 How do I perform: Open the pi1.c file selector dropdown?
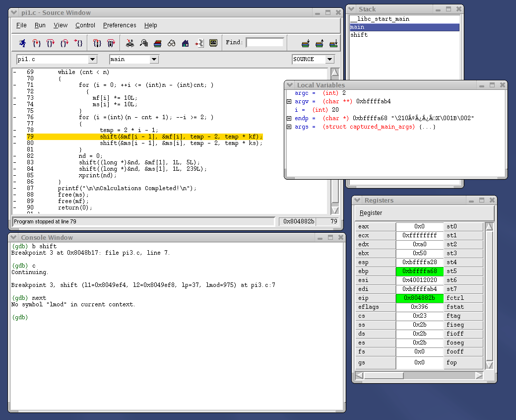tap(92, 59)
